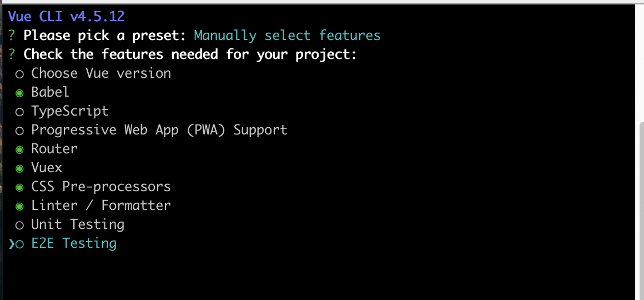Select the TypeScript feature label
The height and width of the screenshot is (300, 644).
click(x=70, y=111)
